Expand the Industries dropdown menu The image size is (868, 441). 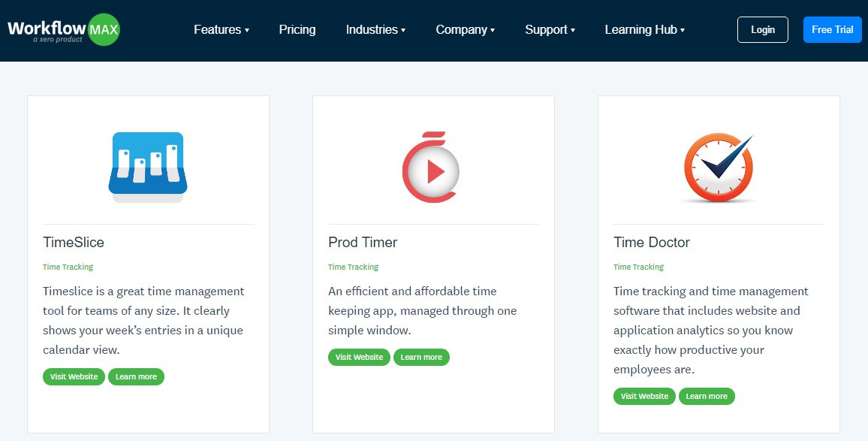click(x=376, y=30)
